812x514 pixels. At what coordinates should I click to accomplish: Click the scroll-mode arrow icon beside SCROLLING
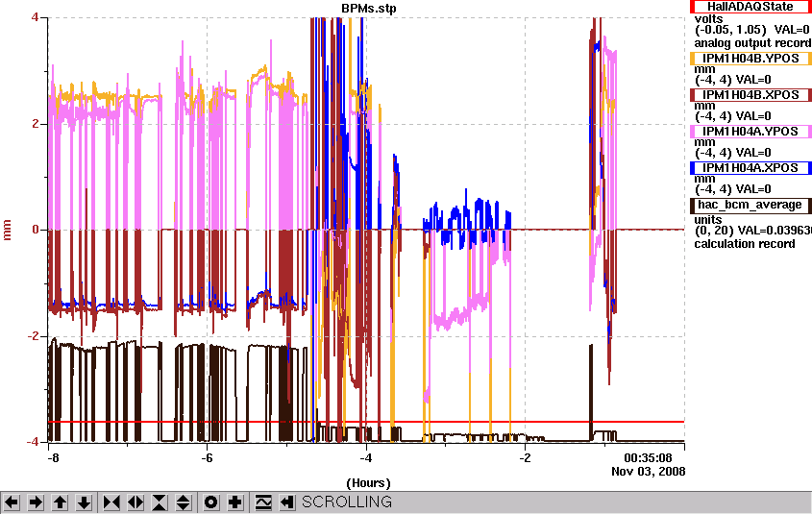pyautogui.click(x=287, y=502)
